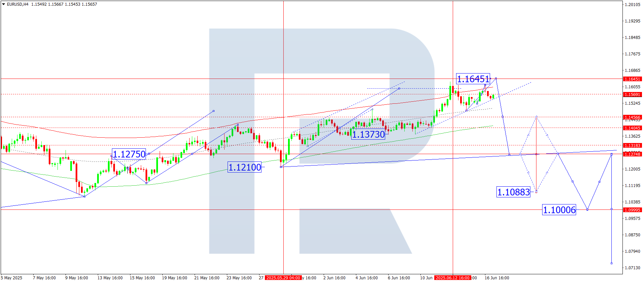Click the red 1.16451 price-axis tag
The height and width of the screenshot is (282, 644).
(632, 79)
